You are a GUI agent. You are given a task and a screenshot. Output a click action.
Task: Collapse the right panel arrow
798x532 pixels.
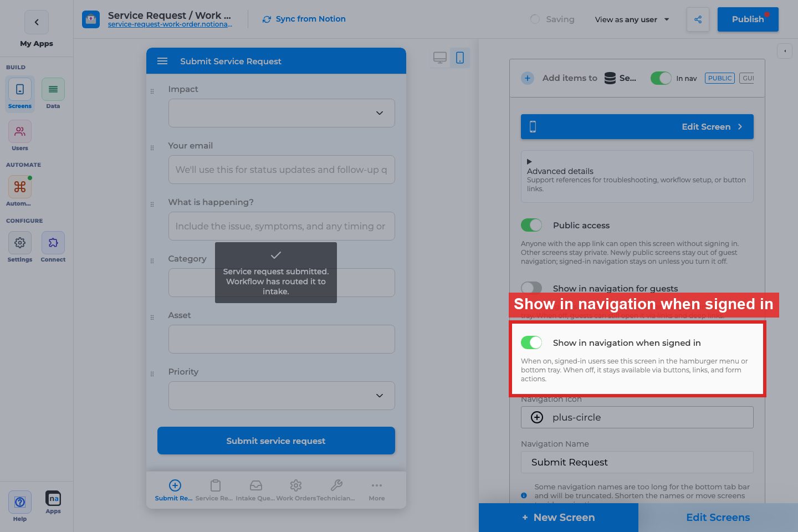coord(785,51)
